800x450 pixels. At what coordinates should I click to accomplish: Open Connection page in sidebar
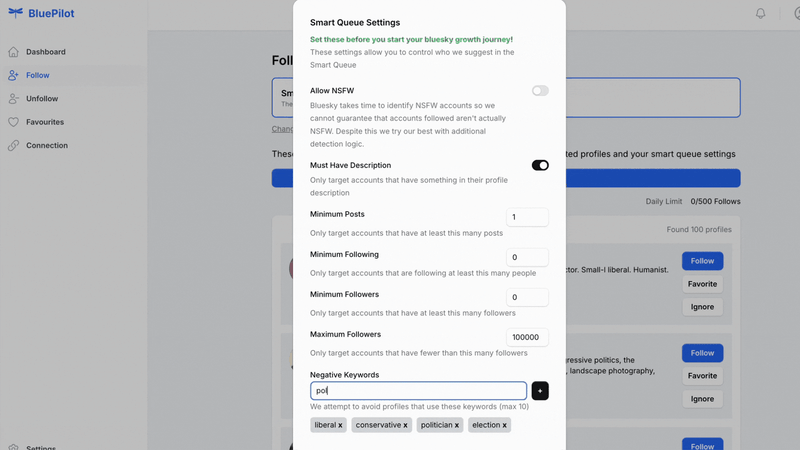47,145
